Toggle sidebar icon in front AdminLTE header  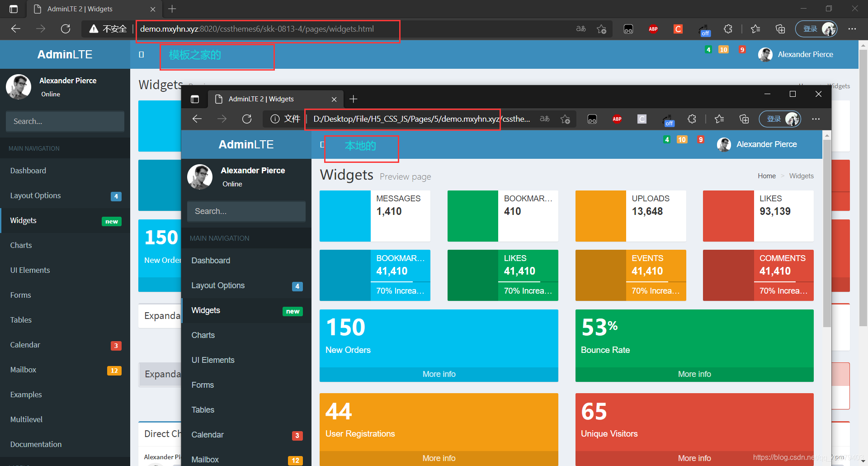[322, 144]
